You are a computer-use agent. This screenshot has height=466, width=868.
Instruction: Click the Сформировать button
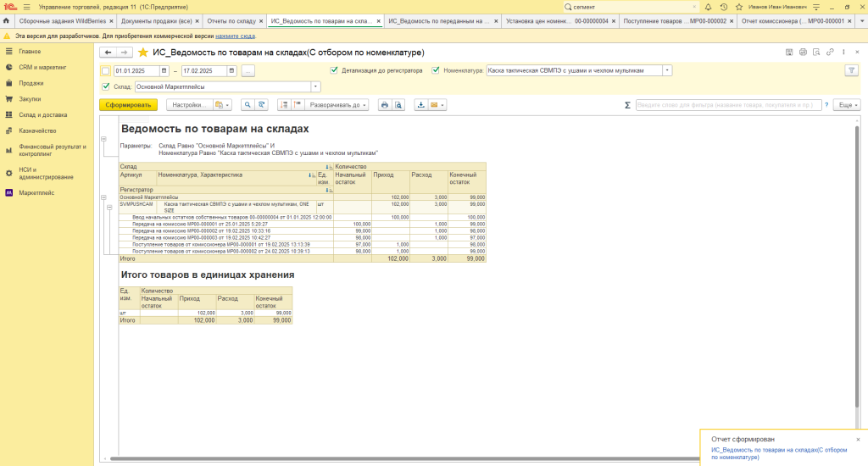point(129,104)
